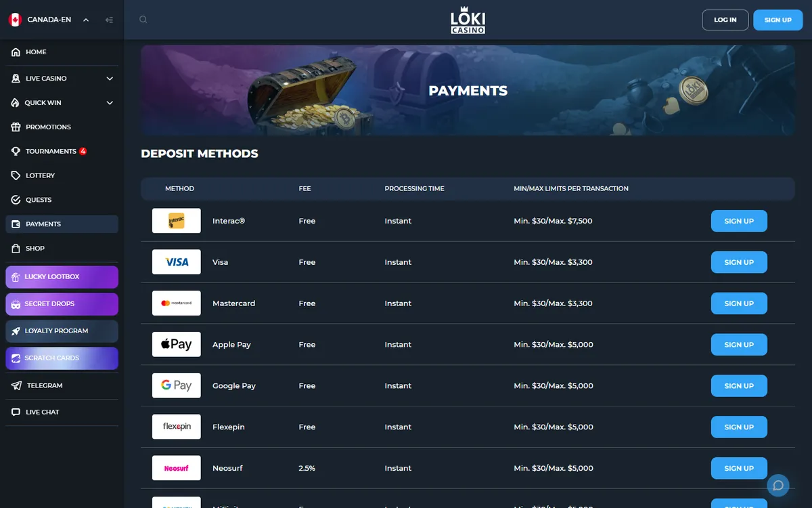
Task: Expand the QUICK WIN chevron
Action: (110, 103)
